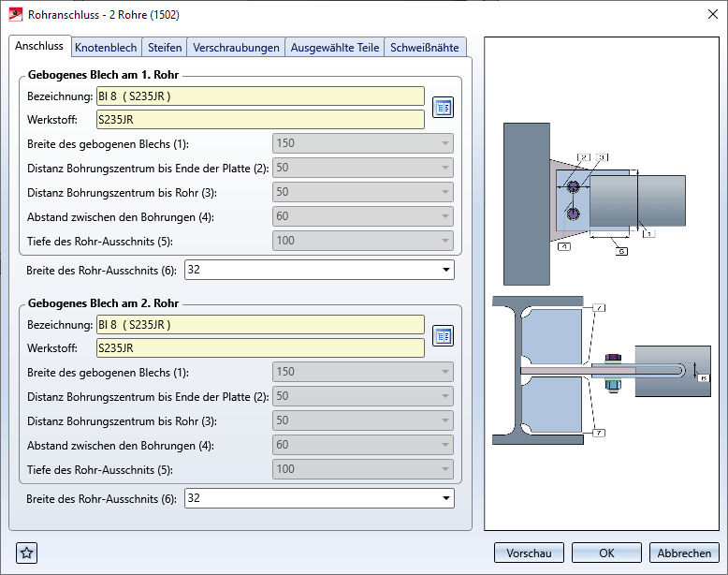Click first pipe's Bezeichnung field

coord(260,96)
